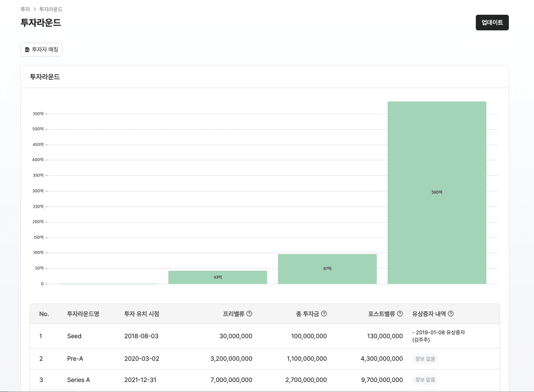Show help icon next to 총 투자금

(324, 314)
